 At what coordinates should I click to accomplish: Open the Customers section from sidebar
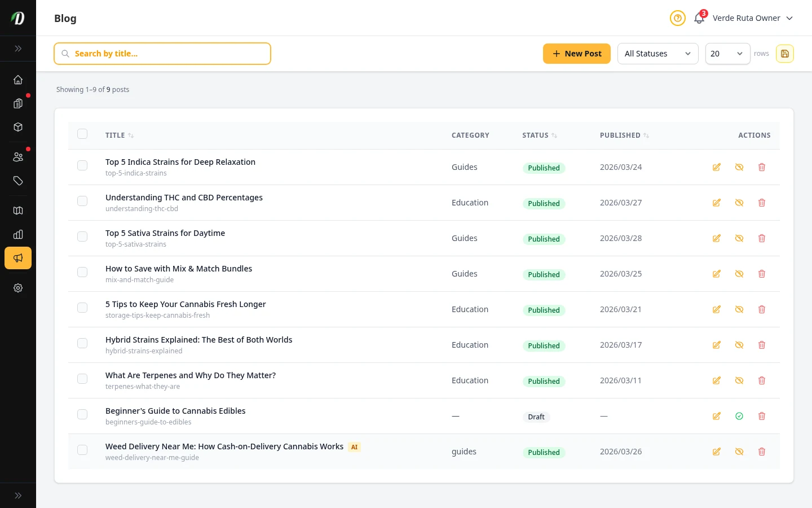pos(18,156)
